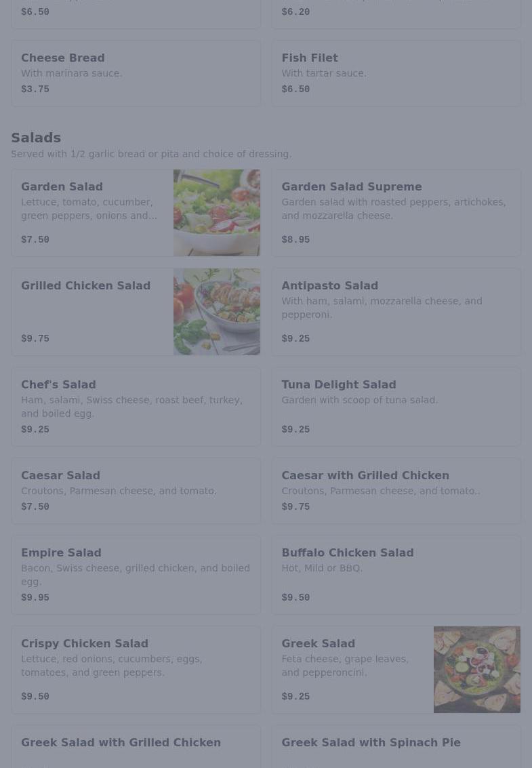Click the Chef's Salad title
532x768 pixels.
tap(58, 384)
